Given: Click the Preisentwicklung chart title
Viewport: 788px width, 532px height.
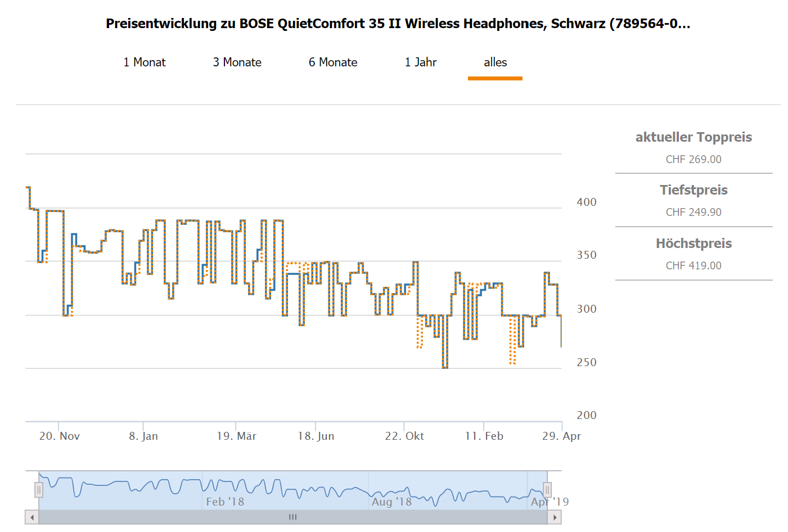Looking at the screenshot, I should pos(398,24).
